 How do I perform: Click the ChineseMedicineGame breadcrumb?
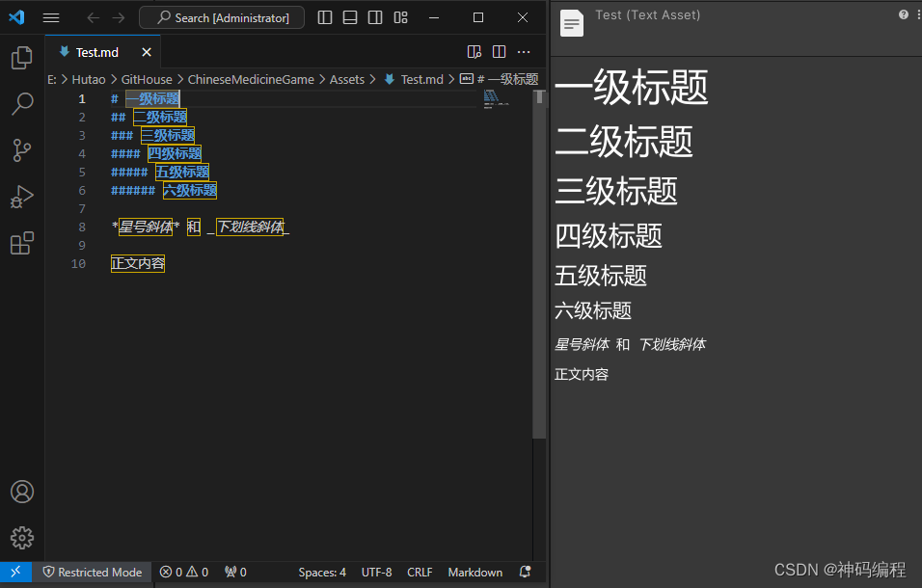point(251,79)
